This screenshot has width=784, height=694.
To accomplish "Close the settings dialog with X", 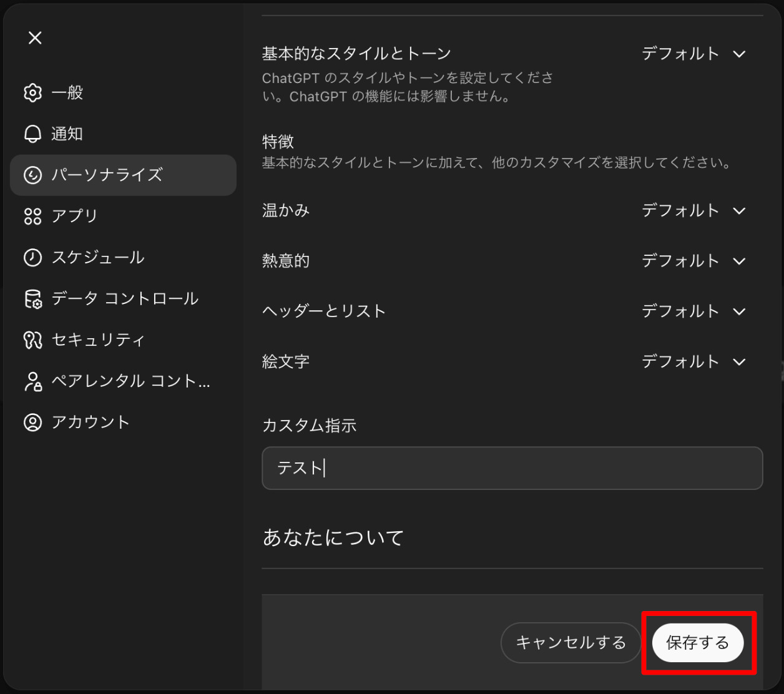I will tap(35, 38).
